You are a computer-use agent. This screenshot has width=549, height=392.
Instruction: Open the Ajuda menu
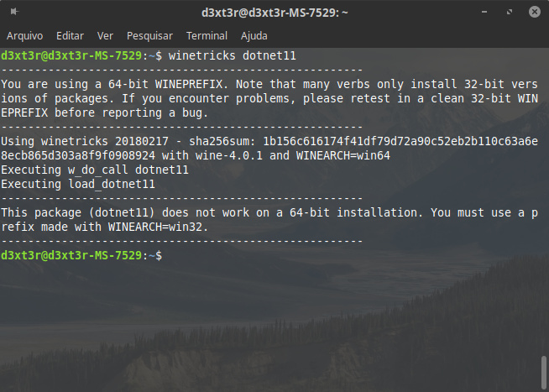coord(254,36)
